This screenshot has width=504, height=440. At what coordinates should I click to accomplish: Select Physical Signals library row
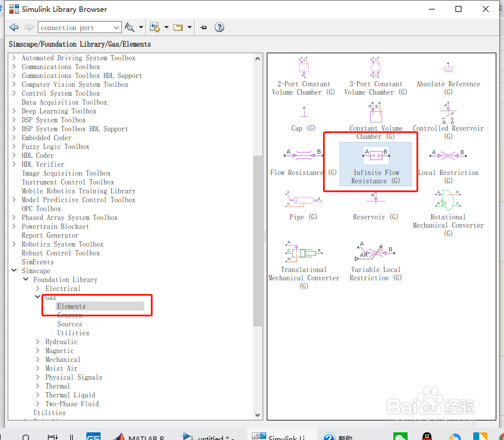coord(73,377)
